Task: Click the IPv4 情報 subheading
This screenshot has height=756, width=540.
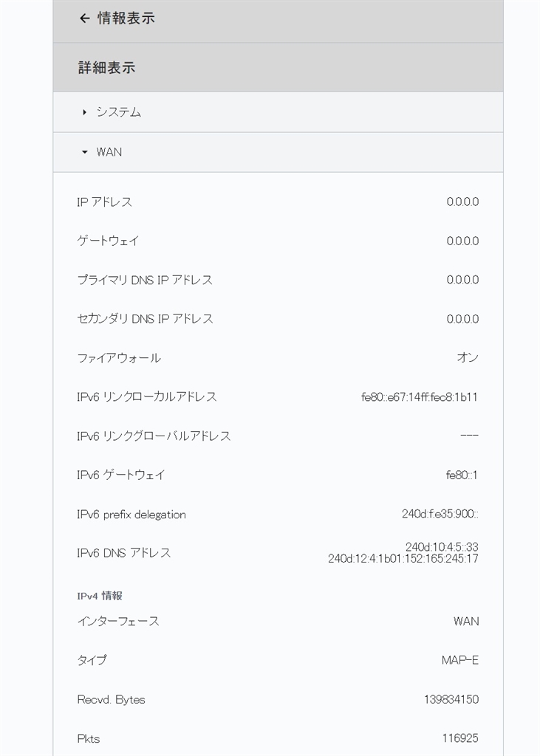Action: tap(100, 595)
